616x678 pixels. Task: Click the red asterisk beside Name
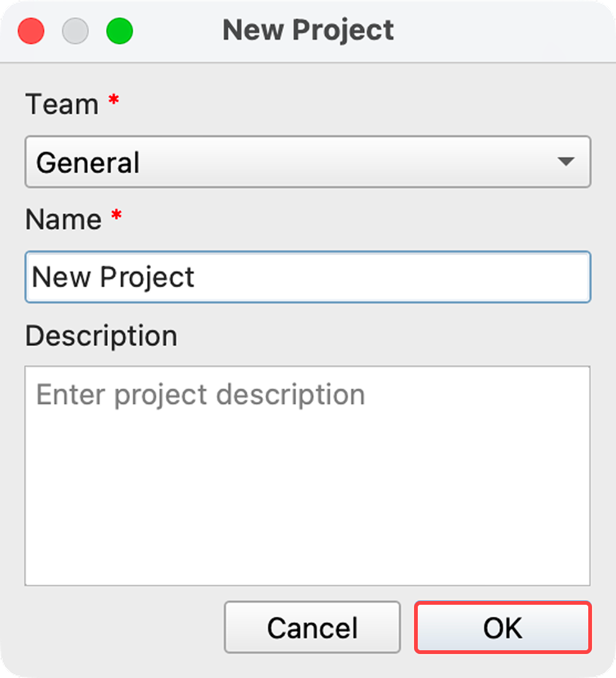click(x=115, y=215)
